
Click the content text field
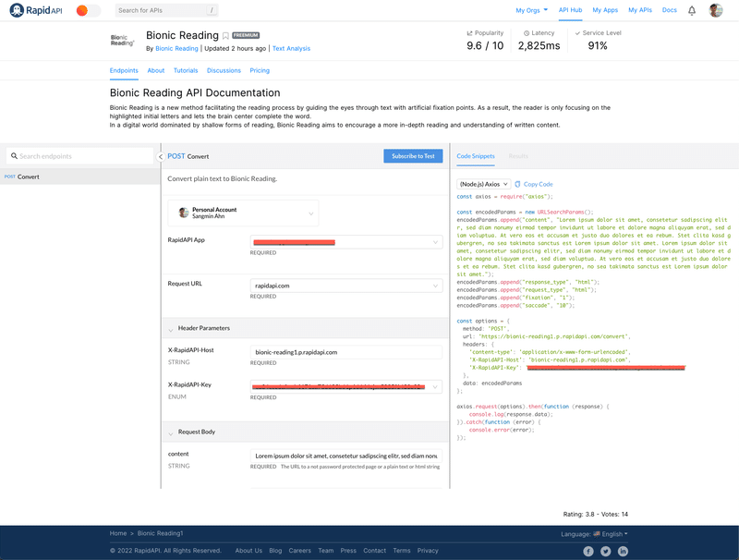pos(346,456)
